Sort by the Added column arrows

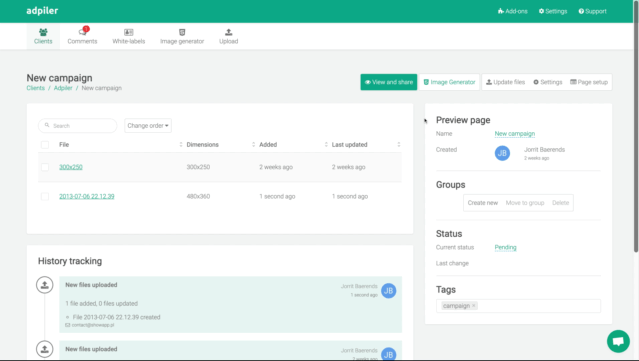point(326,145)
